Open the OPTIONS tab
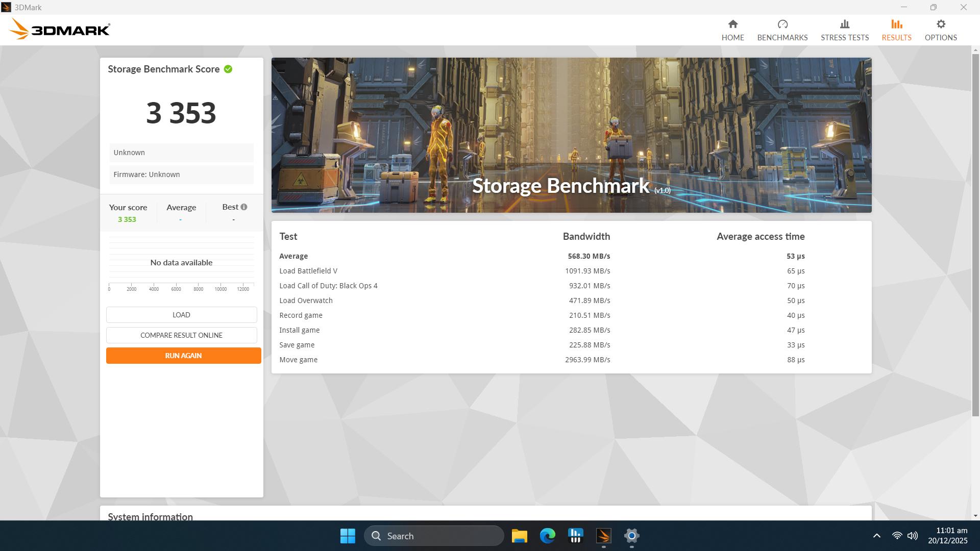This screenshot has width=980, height=551. [940, 30]
